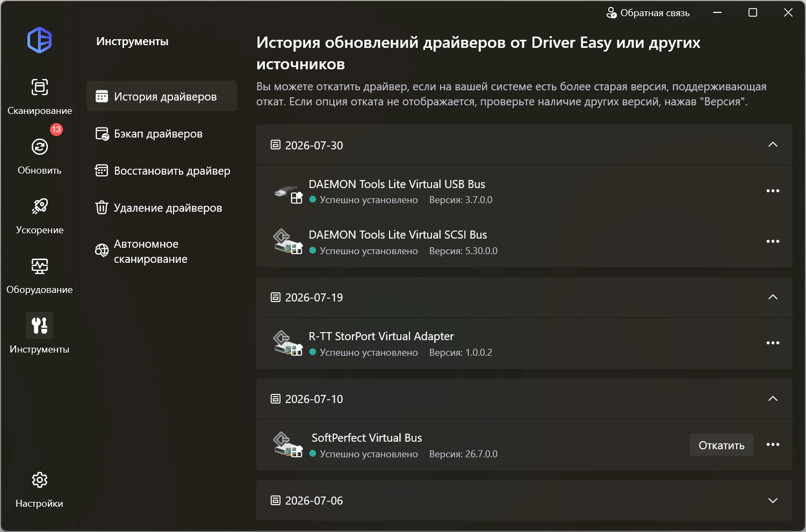Click the Сканирование sidebar label
Viewport: 806px width, 532px height.
40,111
